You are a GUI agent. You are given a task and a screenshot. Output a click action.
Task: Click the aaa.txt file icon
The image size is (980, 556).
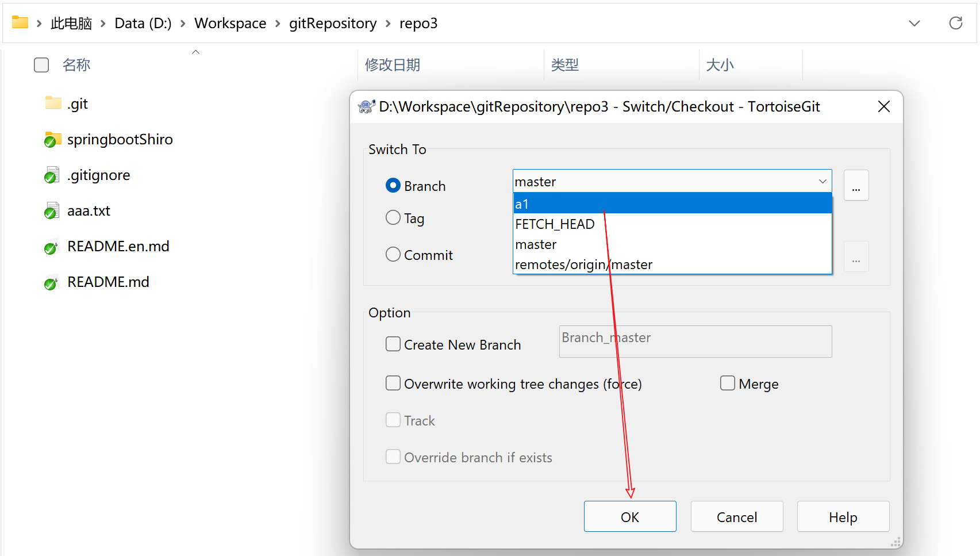pyautogui.click(x=52, y=210)
